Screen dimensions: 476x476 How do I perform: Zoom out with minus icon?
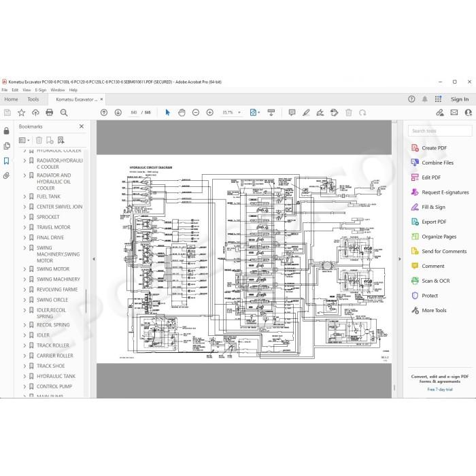(x=196, y=113)
